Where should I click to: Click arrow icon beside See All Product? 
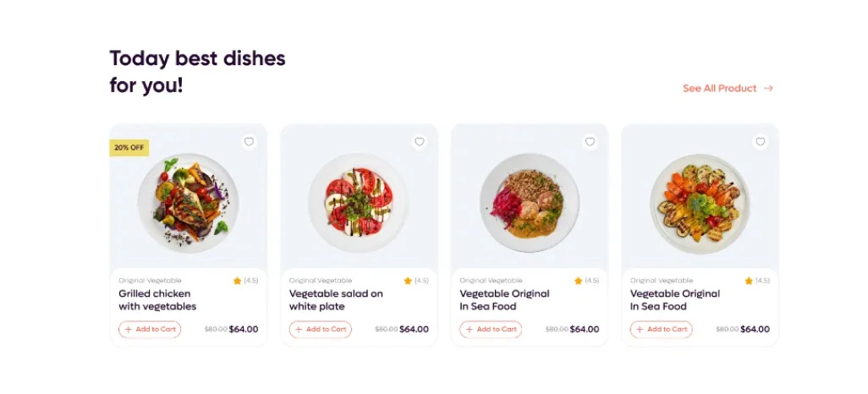pyautogui.click(x=768, y=88)
